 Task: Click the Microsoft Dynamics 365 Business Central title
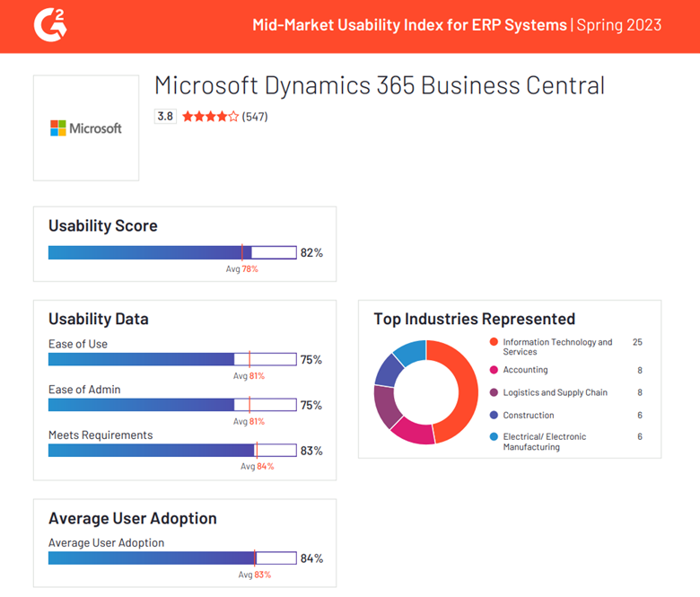point(380,85)
